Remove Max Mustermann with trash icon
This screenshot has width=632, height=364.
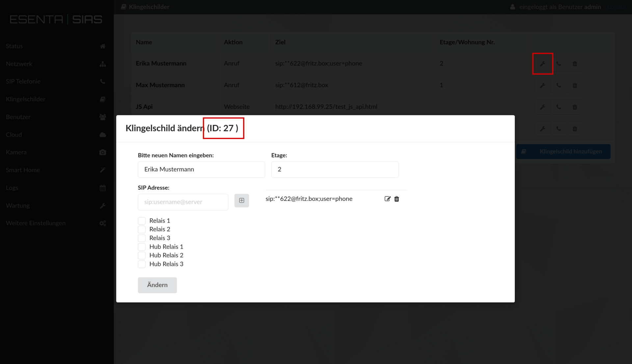[575, 85]
